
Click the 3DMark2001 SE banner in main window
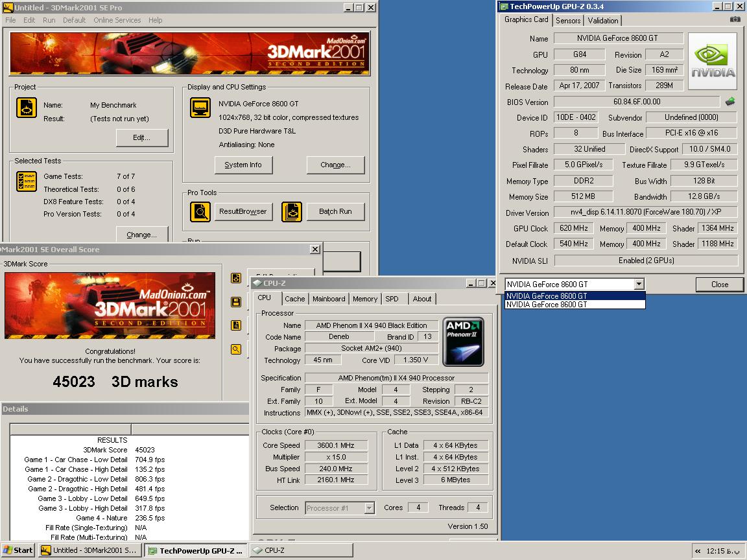click(x=189, y=54)
